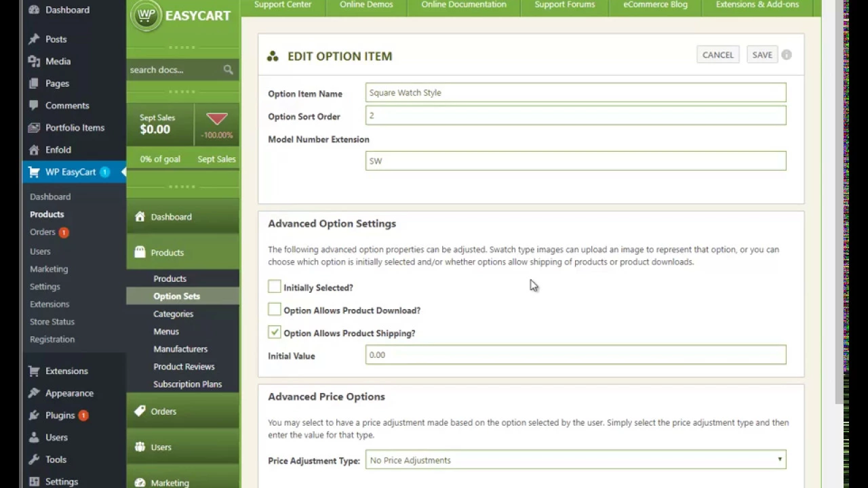Open the Support Forums tab
This screenshot has height=488, width=868.
[565, 6]
